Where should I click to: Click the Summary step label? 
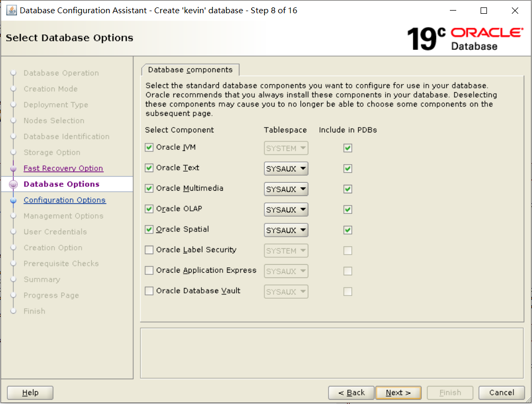pos(42,280)
